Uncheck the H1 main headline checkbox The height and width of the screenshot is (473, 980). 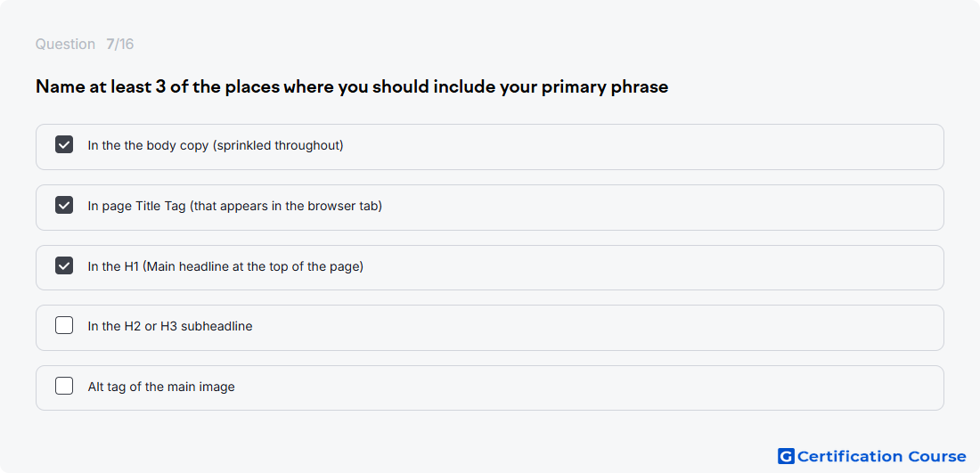pos(64,266)
